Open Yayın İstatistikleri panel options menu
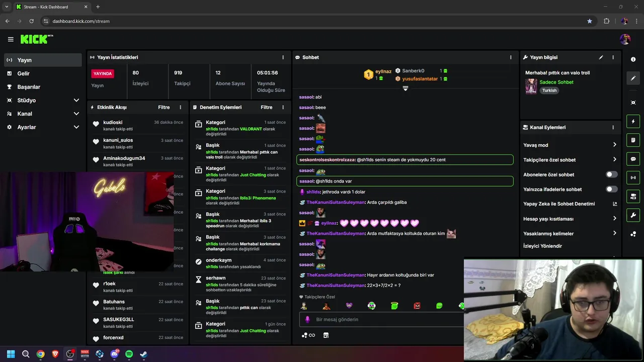644x362 pixels. coord(283,57)
